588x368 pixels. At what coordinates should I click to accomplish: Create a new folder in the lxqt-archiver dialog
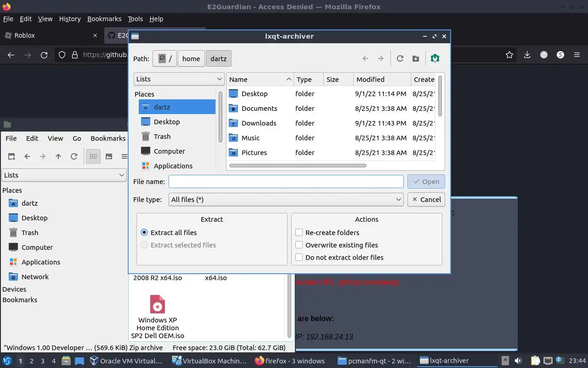tap(416, 58)
